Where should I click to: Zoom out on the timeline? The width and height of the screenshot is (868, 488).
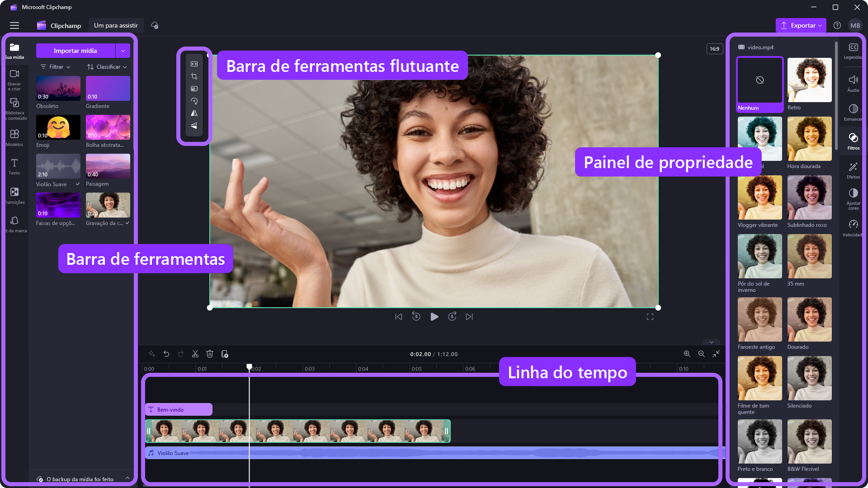[x=702, y=354]
